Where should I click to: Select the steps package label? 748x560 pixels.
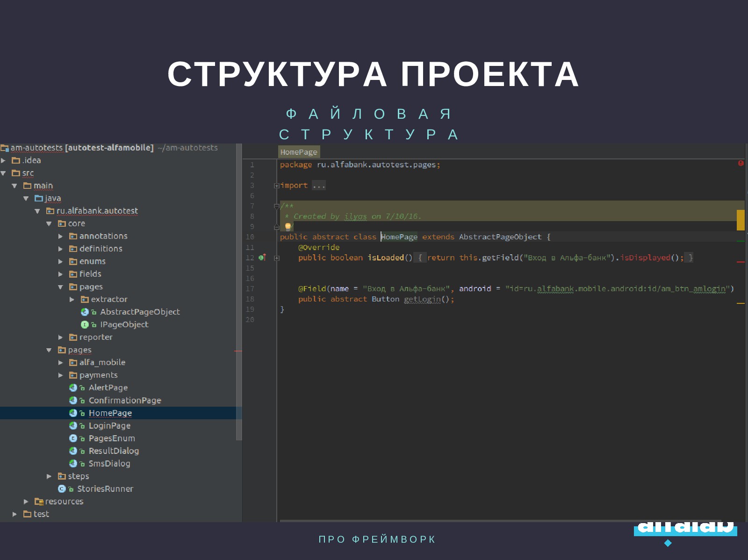coord(79,476)
